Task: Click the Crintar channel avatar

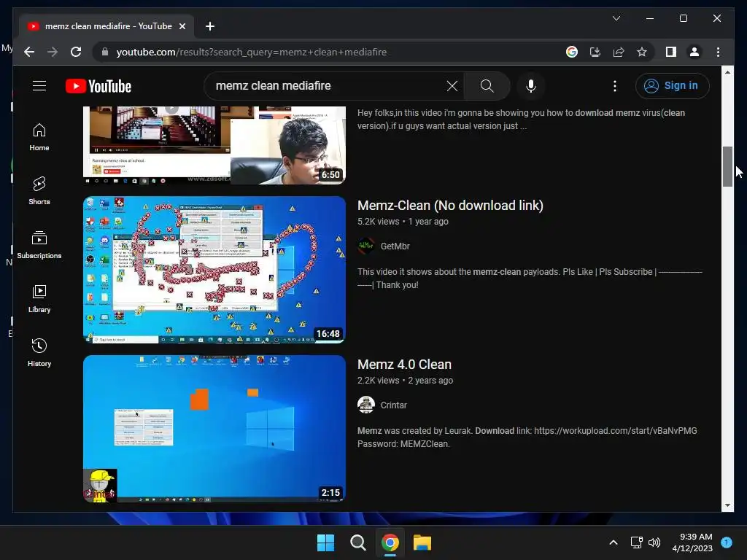Action: [x=366, y=405]
